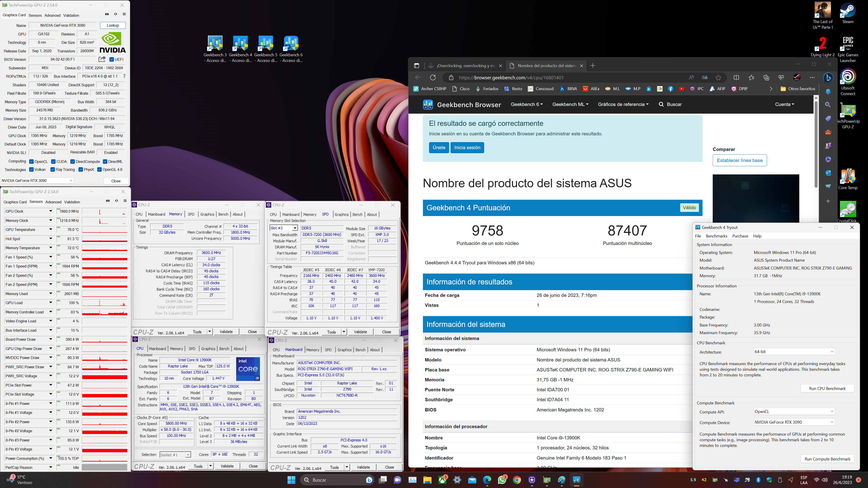The height and width of the screenshot is (488, 868).
Task: Expand Board Power Draw sensor dropdown
Action: (51, 340)
